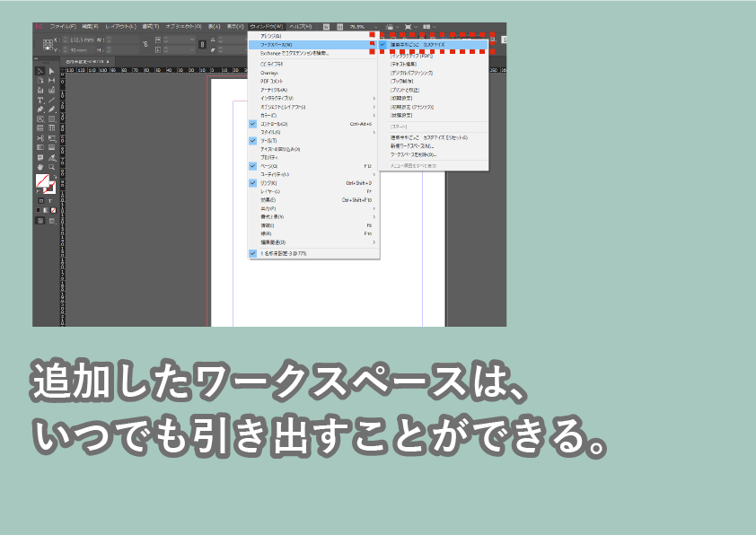Viewport: 756px width, 535px height.
Task: Click the Fill color swatch
Action: click(42, 181)
